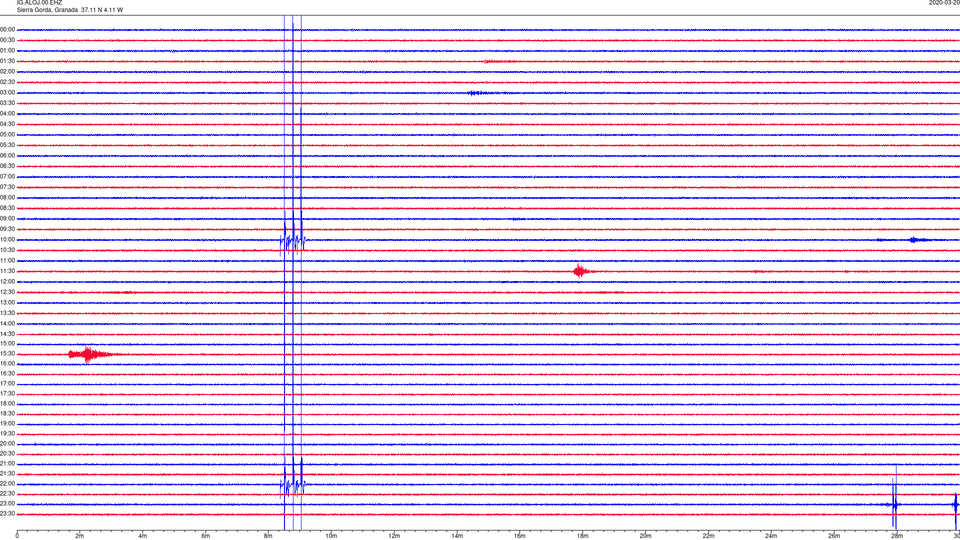Click the 22m tick label on time axis
The height and width of the screenshot is (540, 960).
point(708,536)
